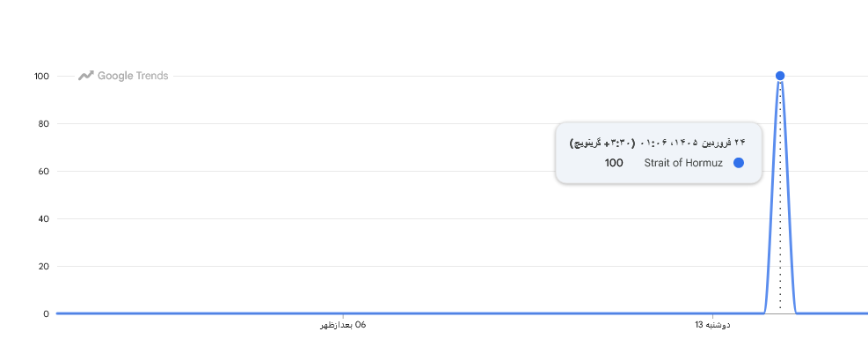Click the 40 label on the y-axis

[44, 219]
